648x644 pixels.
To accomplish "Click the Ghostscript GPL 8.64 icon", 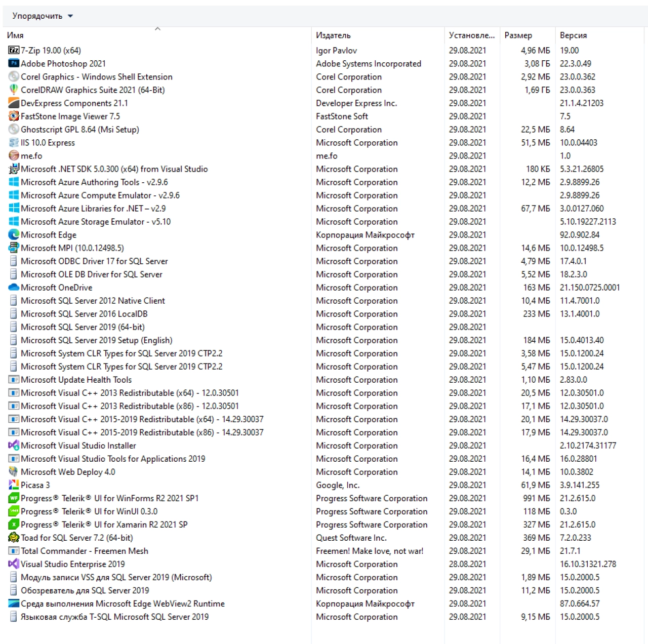I will [x=14, y=129].
